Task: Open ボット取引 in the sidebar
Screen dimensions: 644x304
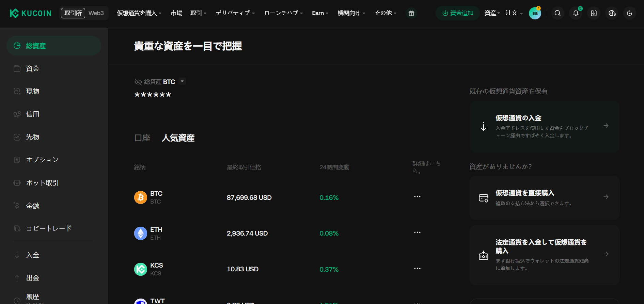Action: 54,183
